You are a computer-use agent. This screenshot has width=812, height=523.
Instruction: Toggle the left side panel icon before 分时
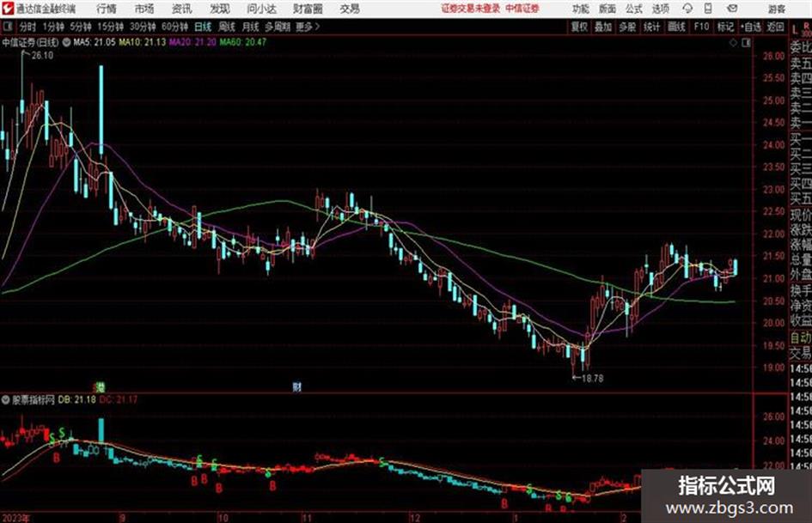8,27
